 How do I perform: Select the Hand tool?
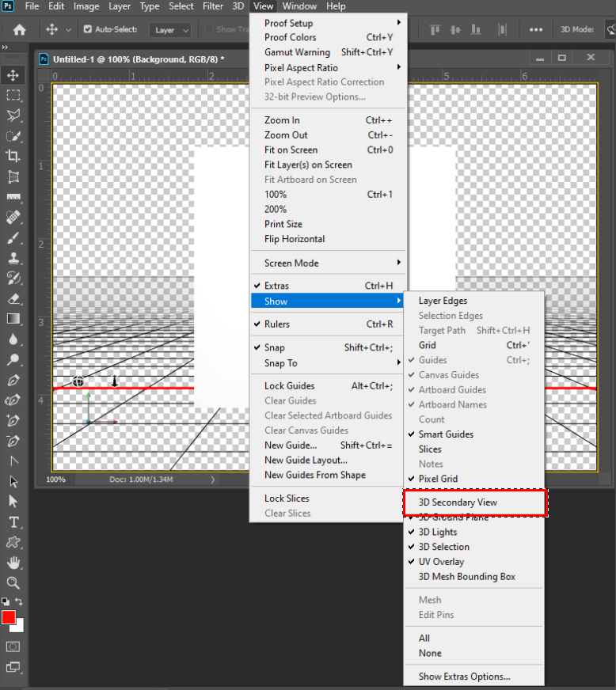tap(13, 563)
